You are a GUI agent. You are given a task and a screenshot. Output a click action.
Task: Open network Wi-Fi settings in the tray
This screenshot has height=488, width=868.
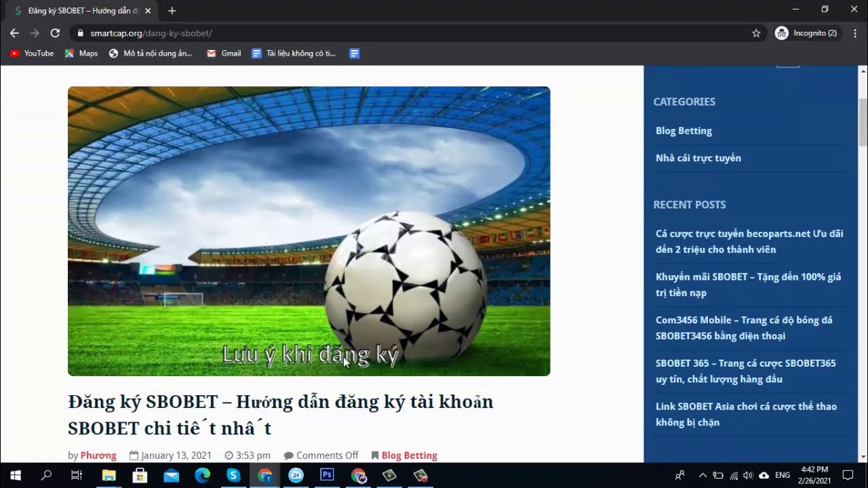tap(734, 475)
